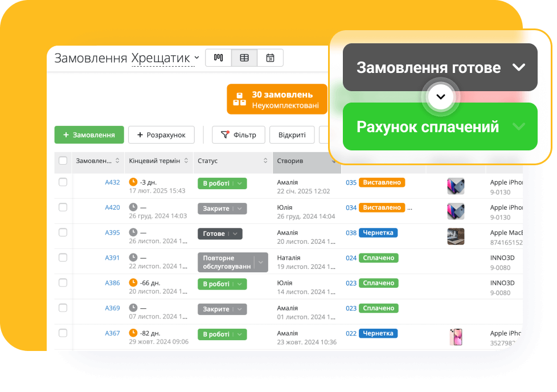Screen dimensions: 557x392
Task: Open the 'Рахунок сплачений' green dropdown
Action: click(x=519, y=126)
